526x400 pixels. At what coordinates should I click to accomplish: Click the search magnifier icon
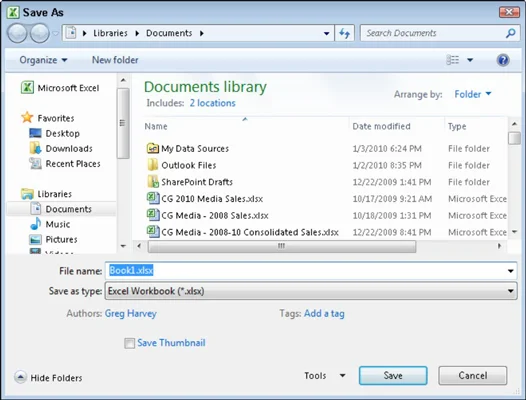pyautogui.click(x=510, y=33)
